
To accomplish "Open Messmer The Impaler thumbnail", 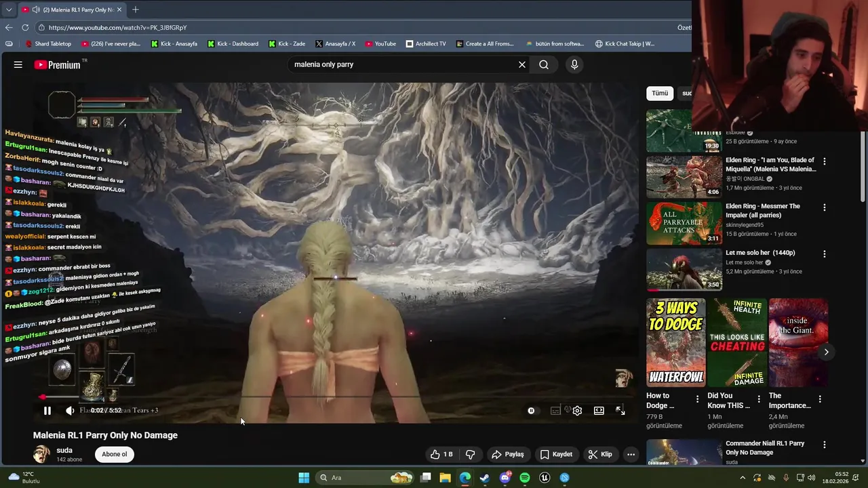I will tap(684, 223).
